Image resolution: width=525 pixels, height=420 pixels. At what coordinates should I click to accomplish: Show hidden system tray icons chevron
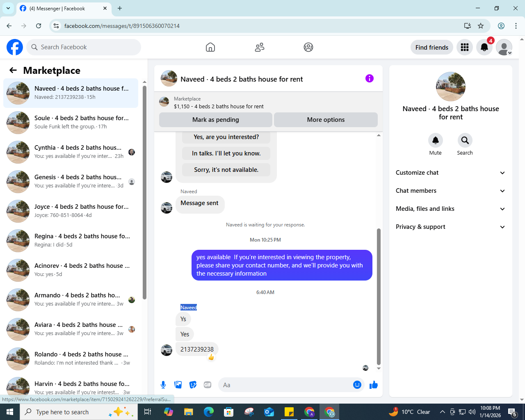[442, 412]
